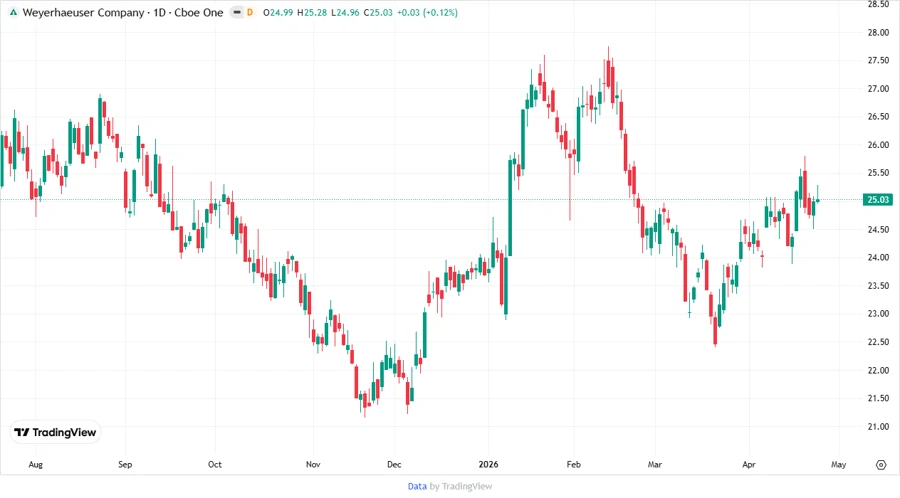Screen dimensions: 900x498
Task: Click the 'by TradingView' attribution text
Action: pos(461,486)
